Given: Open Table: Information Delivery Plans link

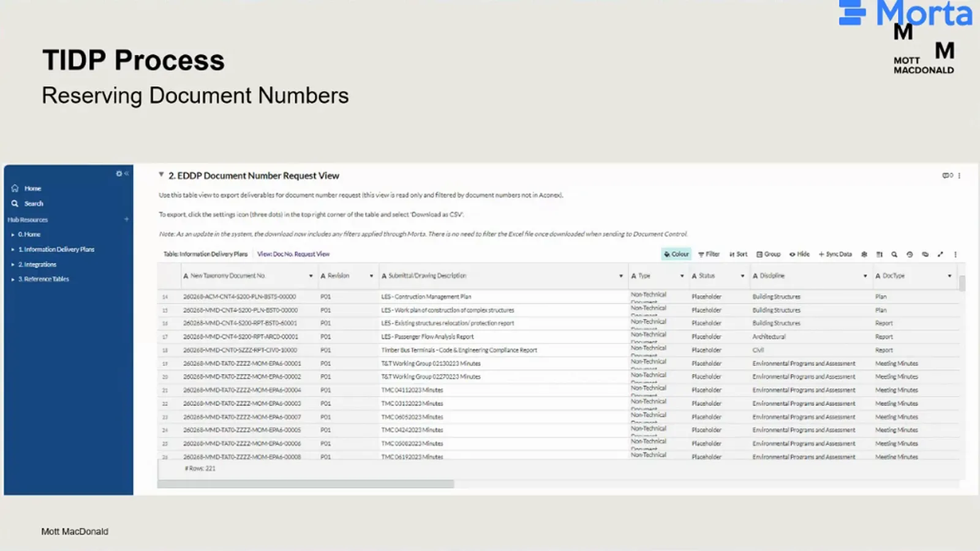Looking at the screenshot, I should (x=205, y=254).
